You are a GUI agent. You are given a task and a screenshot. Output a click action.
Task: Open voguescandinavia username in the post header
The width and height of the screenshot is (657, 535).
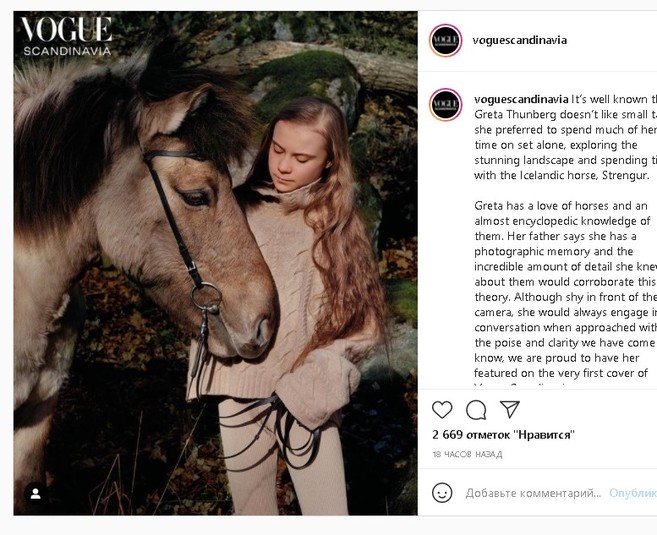point(520,41)
